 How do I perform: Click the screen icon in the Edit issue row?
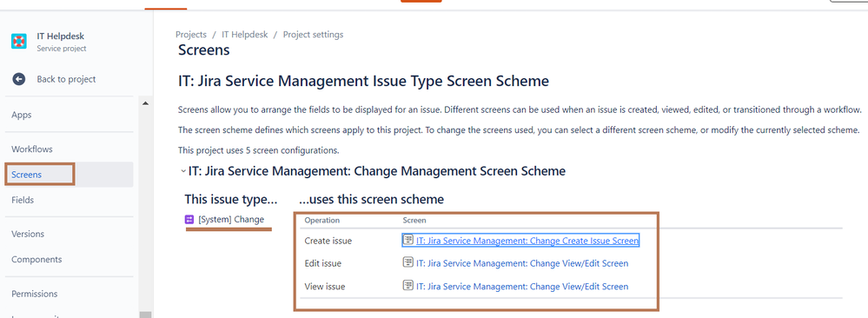[x=408, y=262]
